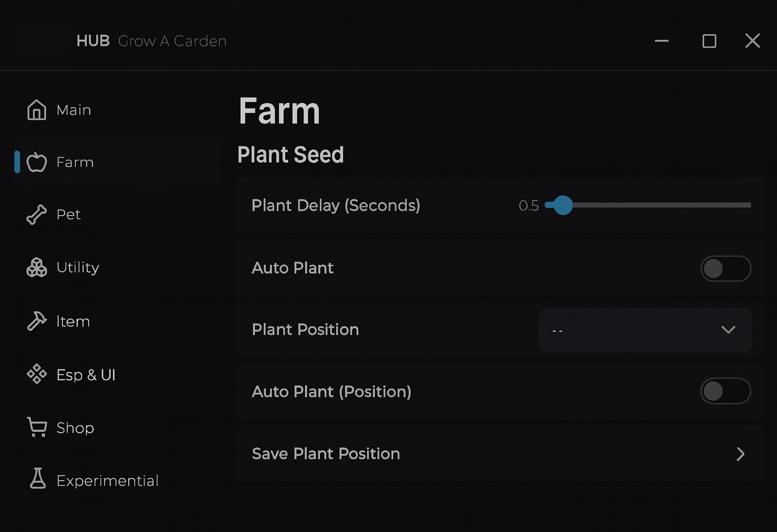Open Pet section via bone icon
The height and width of the screenshot is (532, 777).
tap(36, 215)
